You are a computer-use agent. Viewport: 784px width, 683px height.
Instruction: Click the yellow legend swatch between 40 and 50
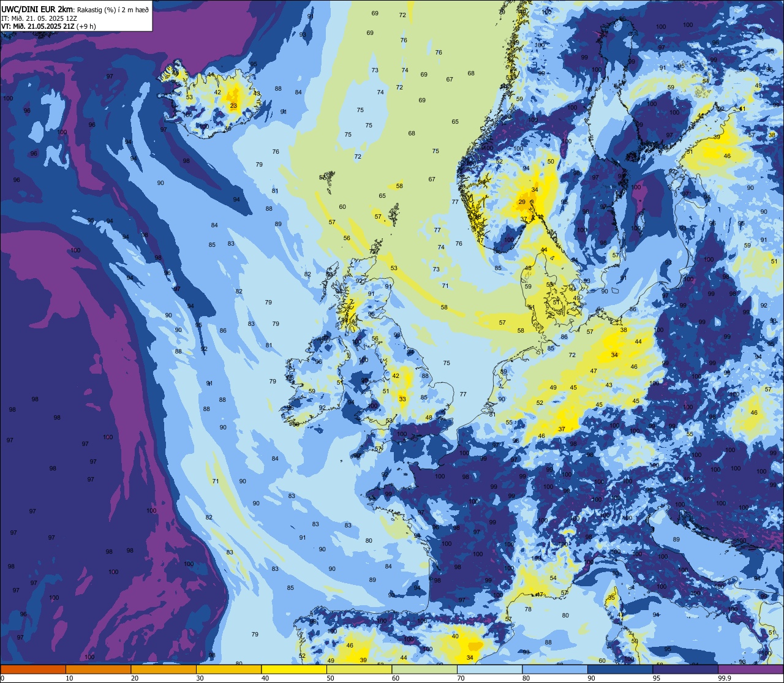294,670
